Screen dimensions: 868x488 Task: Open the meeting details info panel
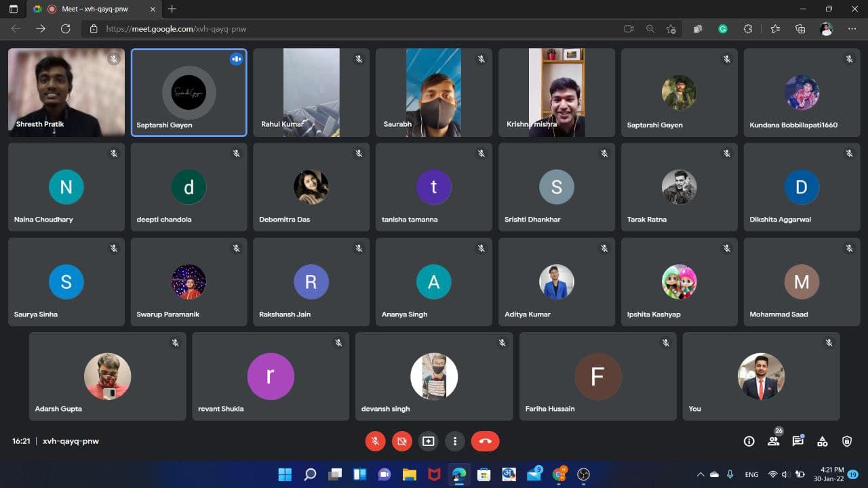[x=749, y=441]
